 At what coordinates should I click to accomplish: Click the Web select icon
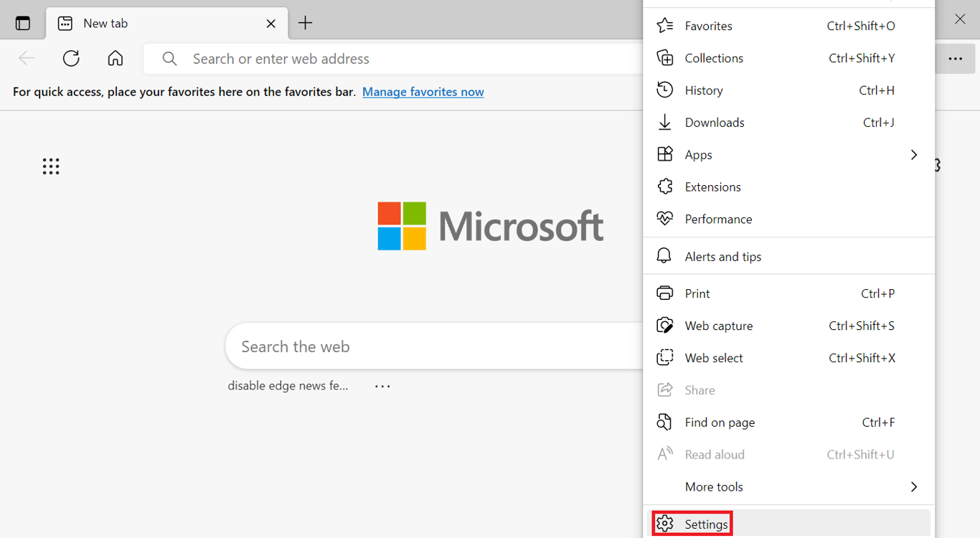(665, 357)
